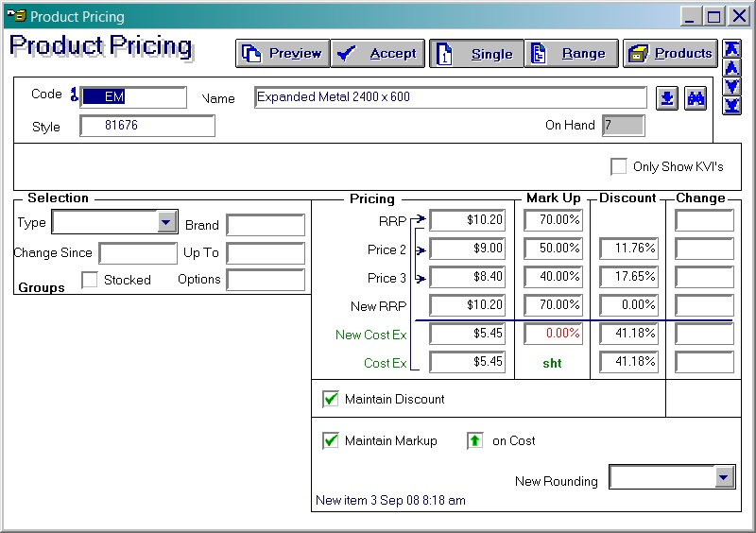Click the download arrow icon beside Name
The height and width of the screenshot is (533, 756).
coord(667,98)
